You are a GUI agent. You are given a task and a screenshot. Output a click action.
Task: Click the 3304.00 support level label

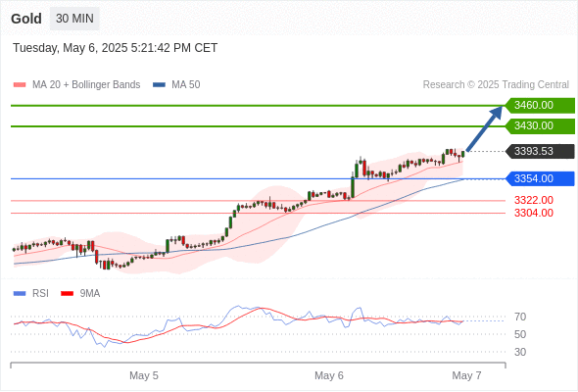pos(534,213)
